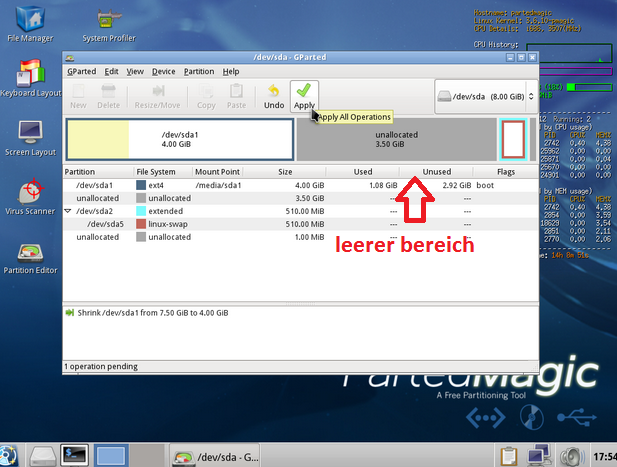Click the disk drive icon in taskbar
Viewport: 617px width, 467px height.
point(42,456)
